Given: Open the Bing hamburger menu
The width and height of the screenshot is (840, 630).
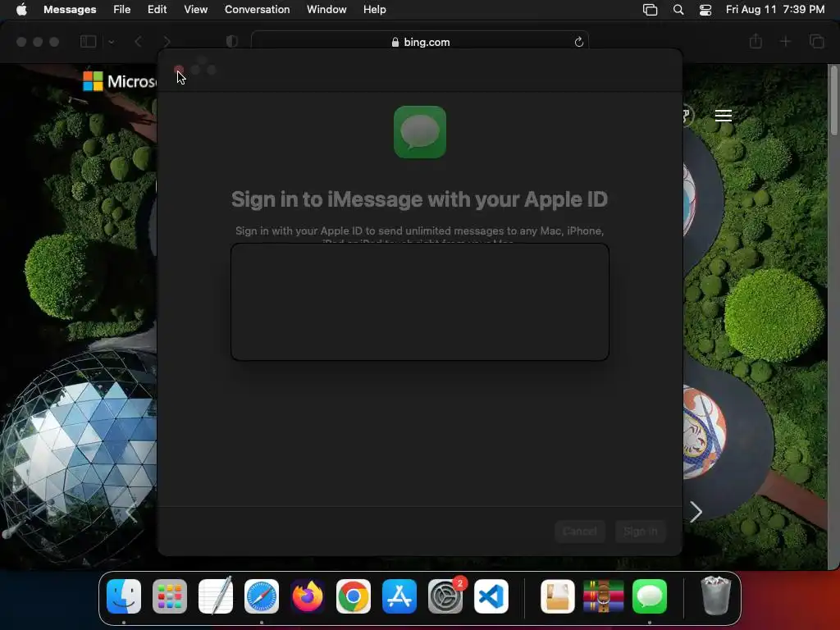Looking at the screenshot, I should pyautogui.click(x=724, y=116).
